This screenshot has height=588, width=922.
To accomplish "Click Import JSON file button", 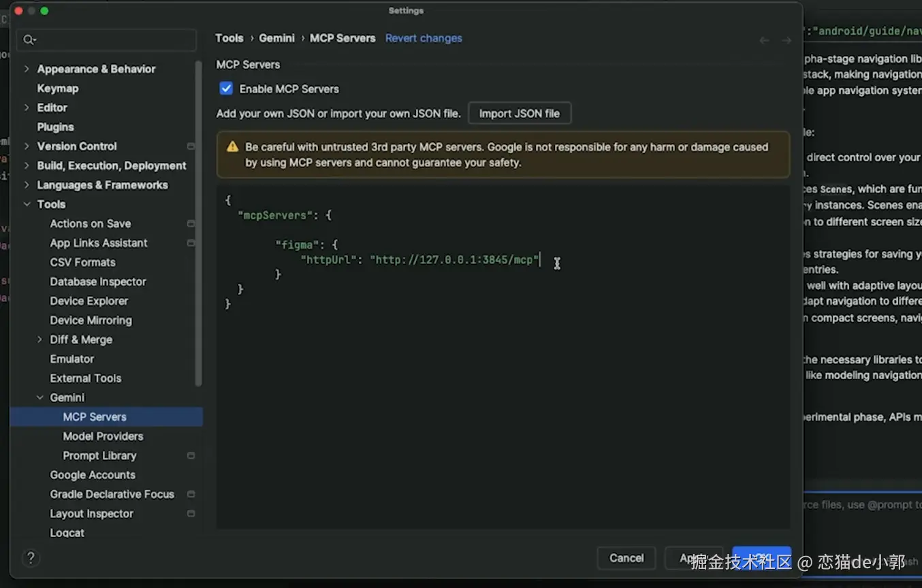I will pos(520,114).
